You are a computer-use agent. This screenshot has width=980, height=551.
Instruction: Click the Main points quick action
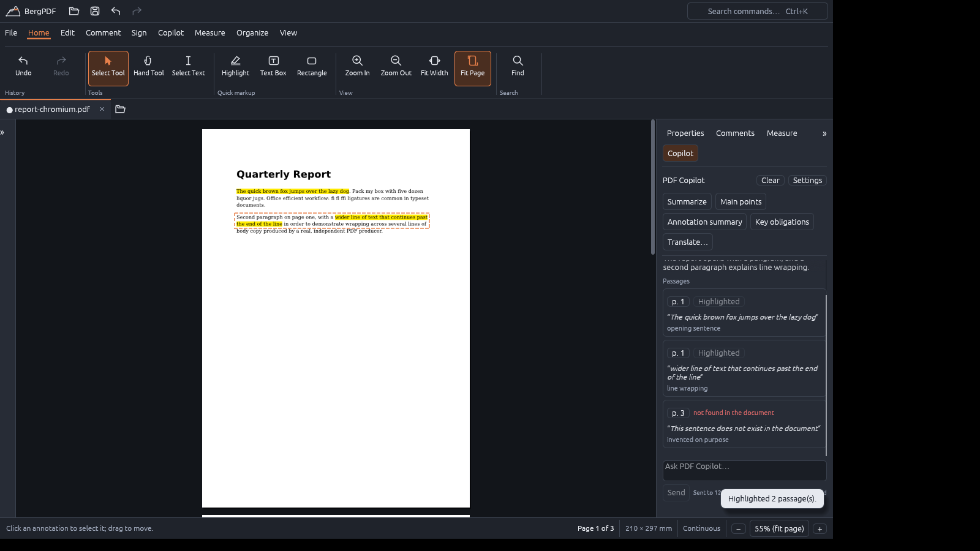[x=741, y=202]
